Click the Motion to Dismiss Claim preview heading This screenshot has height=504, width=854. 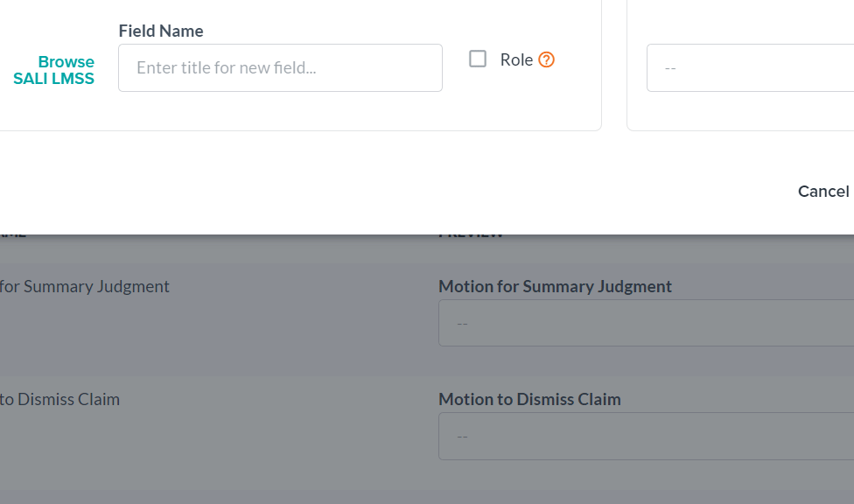[x=529, y=399]
